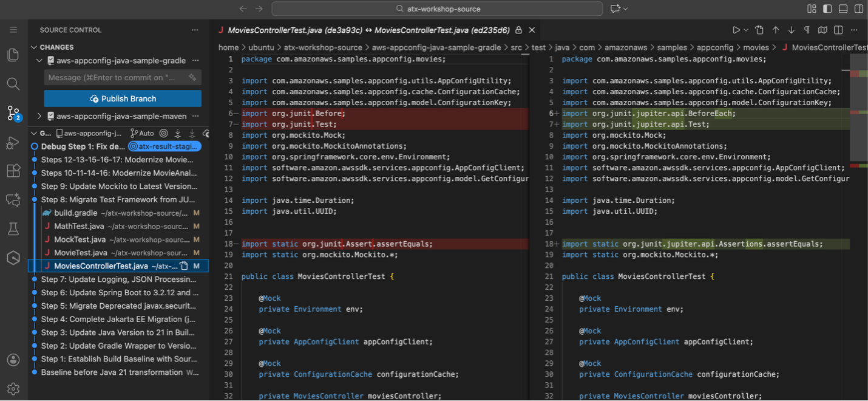Screen dimensions: 868x401
Task: Open the Extensions view
Action: tap(13, 171)
